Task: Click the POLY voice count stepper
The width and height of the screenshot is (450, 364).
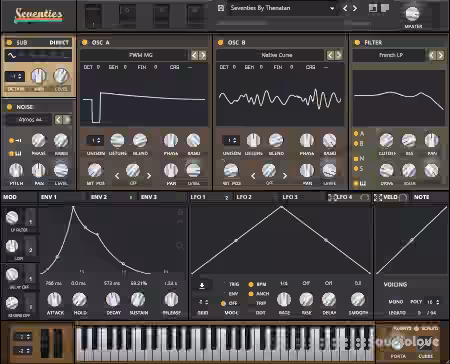Action: (433, 302)
